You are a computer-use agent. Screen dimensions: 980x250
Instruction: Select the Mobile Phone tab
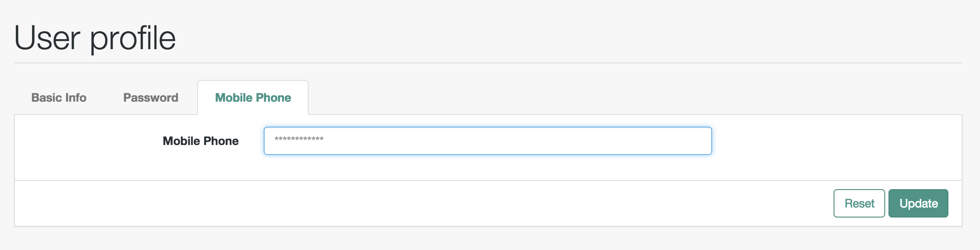tap(253, 97)
